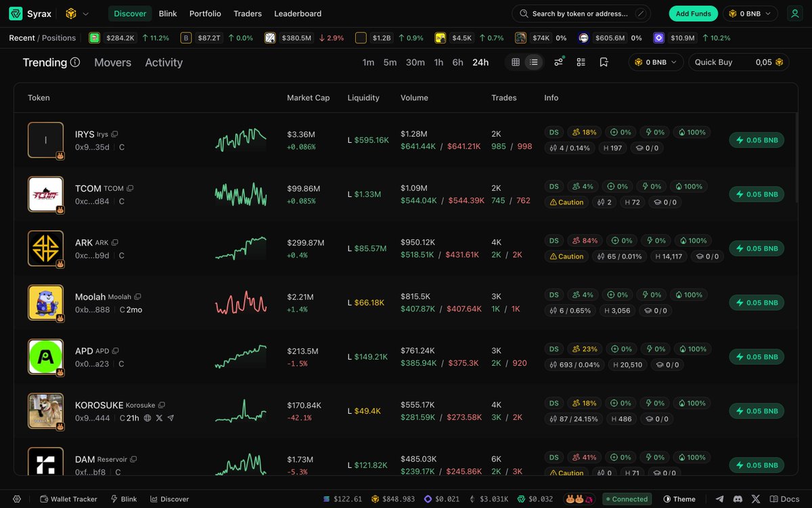
Task: Open the bookmarked tokens icon
Action: point(604,62)
